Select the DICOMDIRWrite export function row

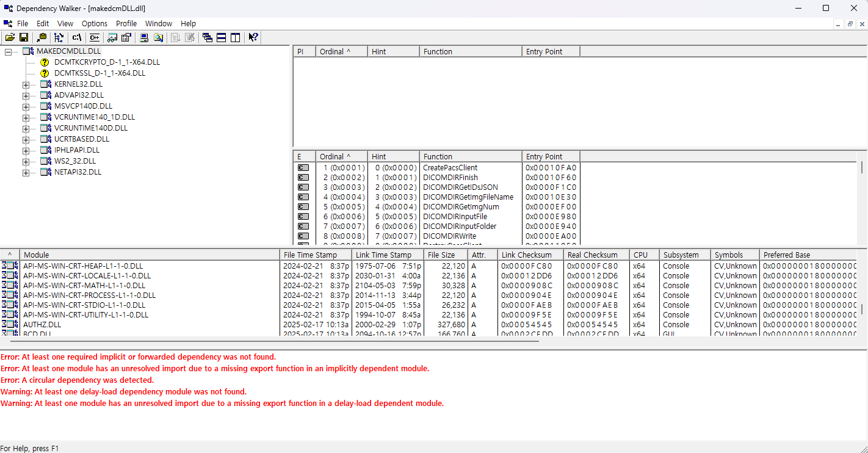pyautogui.click(x=450, y=236)
